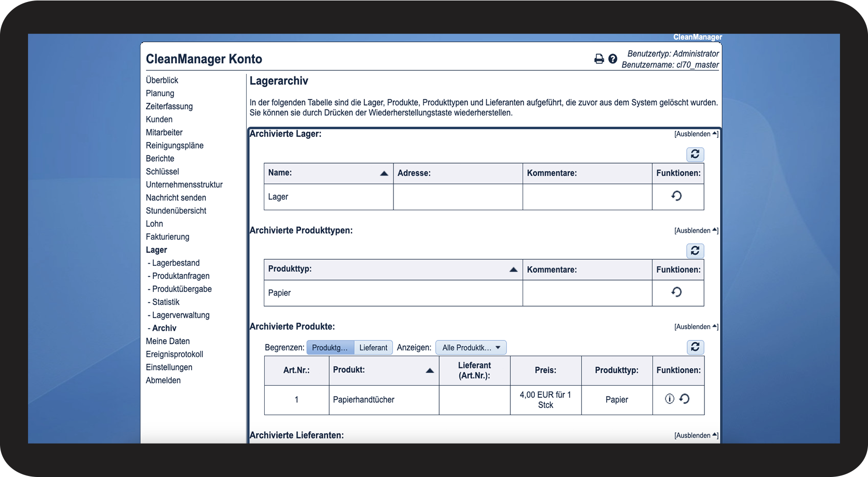Go to Einstellungen in sidebar

(169, 367)
